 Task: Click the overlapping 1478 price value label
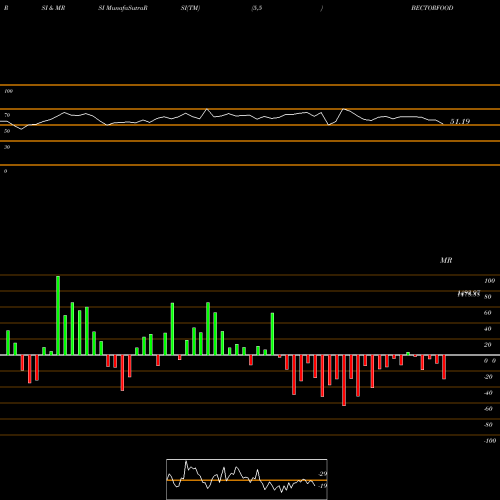469,294
